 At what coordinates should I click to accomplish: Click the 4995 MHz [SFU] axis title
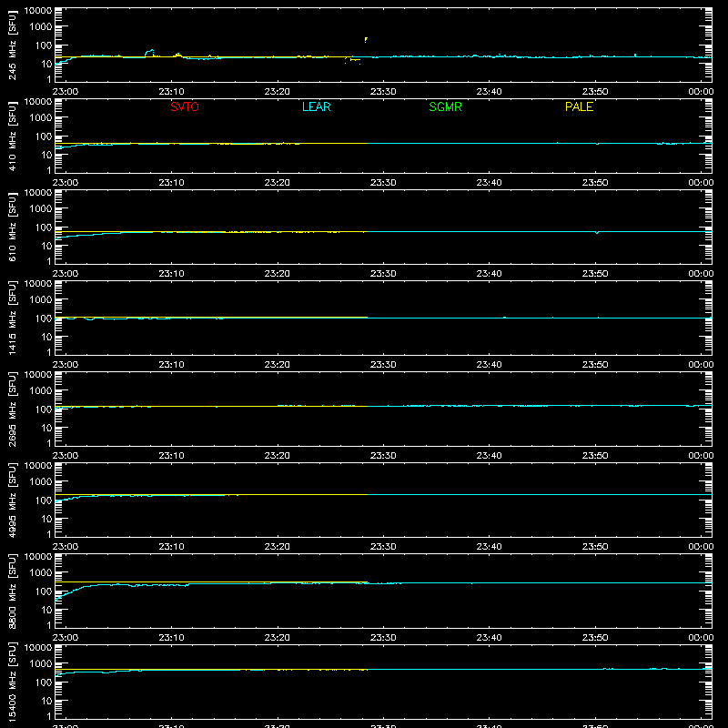(12, 500)
